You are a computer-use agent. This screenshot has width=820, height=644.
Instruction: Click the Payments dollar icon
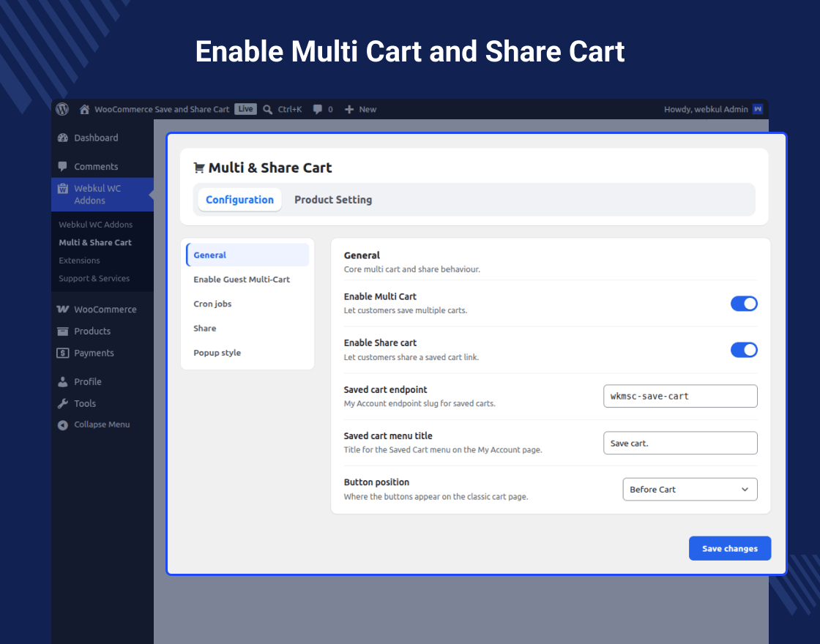[x=63, y=353]
